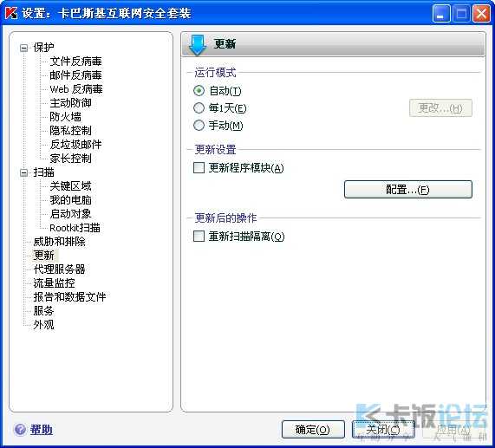495x448 pixels.
Task: Minimize the settings window
Action: click(x=441, y=14)
